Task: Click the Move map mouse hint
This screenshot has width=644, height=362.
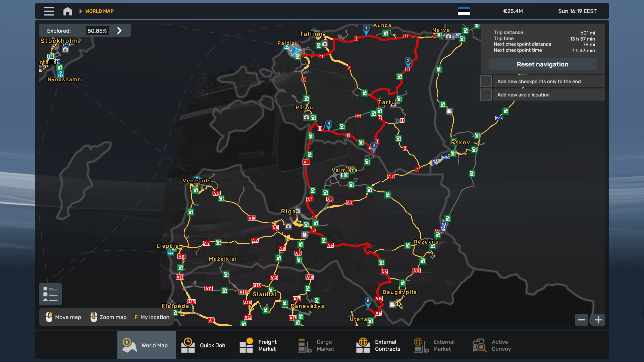Action: [x=63, y=317]
